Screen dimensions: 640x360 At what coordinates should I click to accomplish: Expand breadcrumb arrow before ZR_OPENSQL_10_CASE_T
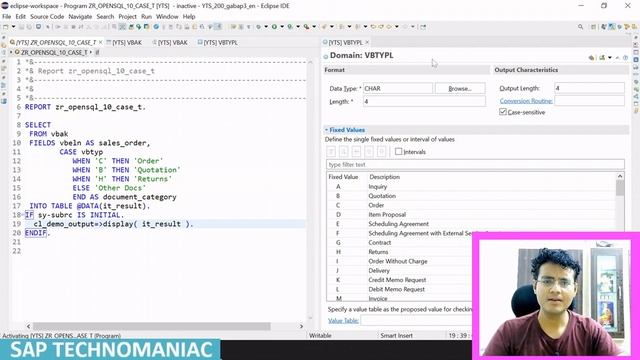pos(11,52)
